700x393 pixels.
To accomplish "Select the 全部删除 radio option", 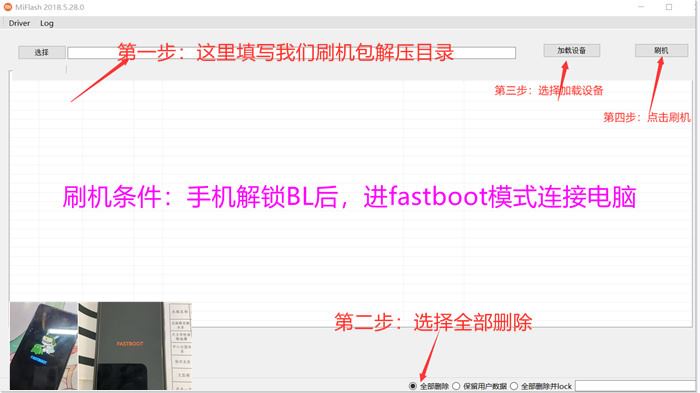I will tap(412, 386).
